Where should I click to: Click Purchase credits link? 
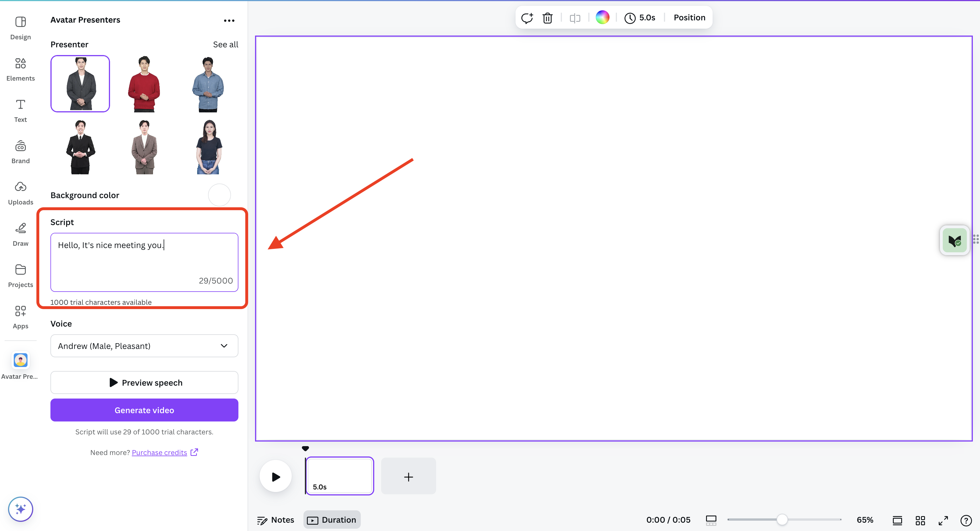[x=159, y=452]
